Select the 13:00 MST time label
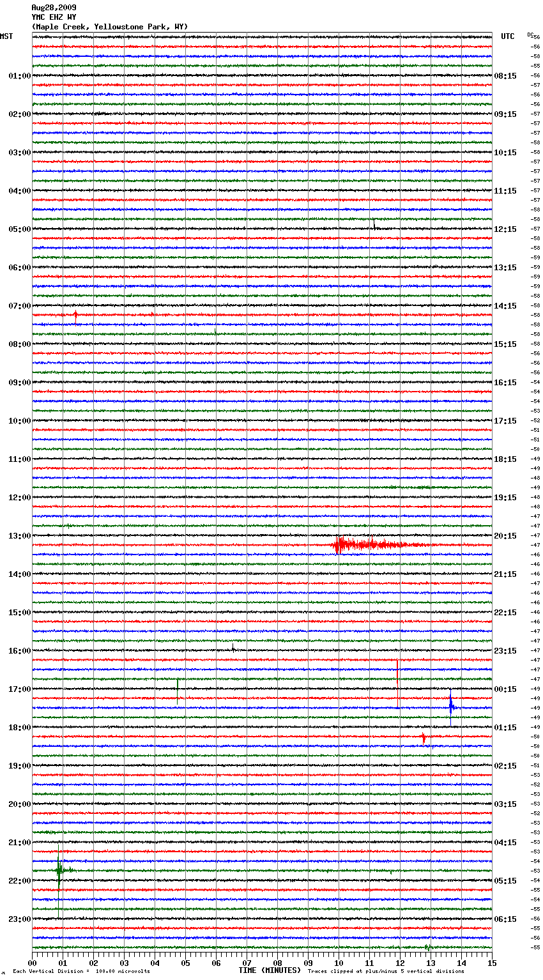543x980 pixels. [20, 536]
